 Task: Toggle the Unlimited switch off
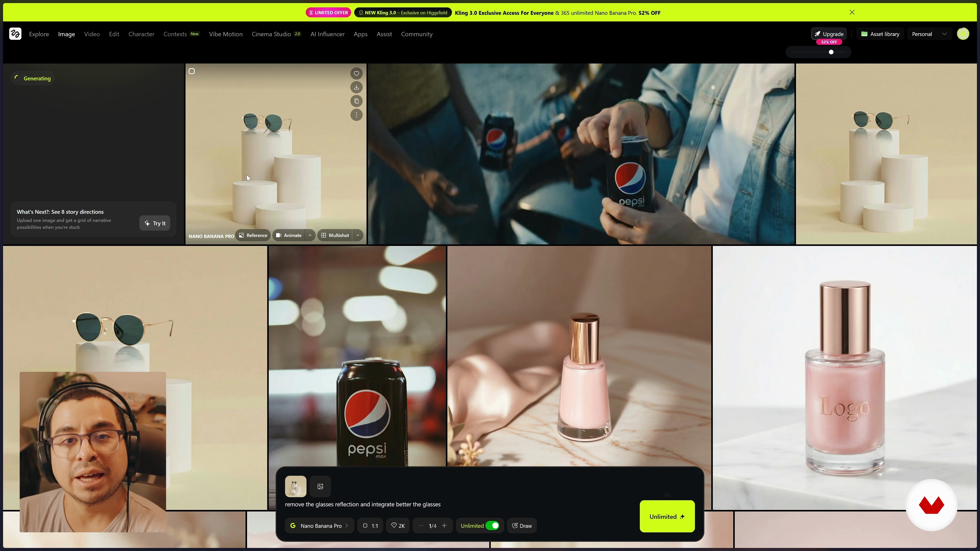492,525
